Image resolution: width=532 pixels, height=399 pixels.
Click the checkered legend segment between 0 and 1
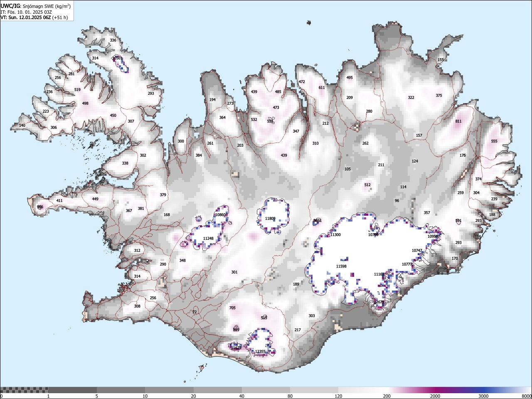24,390
